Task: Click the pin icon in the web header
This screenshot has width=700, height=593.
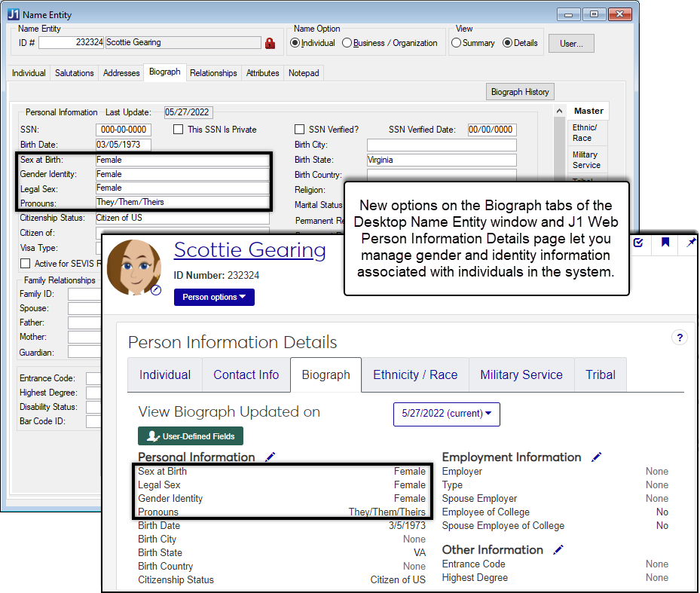Action: coord(690,243)
